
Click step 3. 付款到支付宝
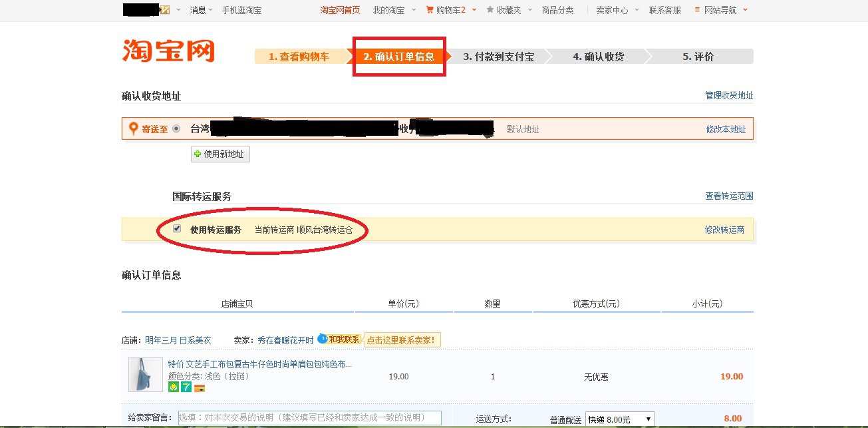498,57
